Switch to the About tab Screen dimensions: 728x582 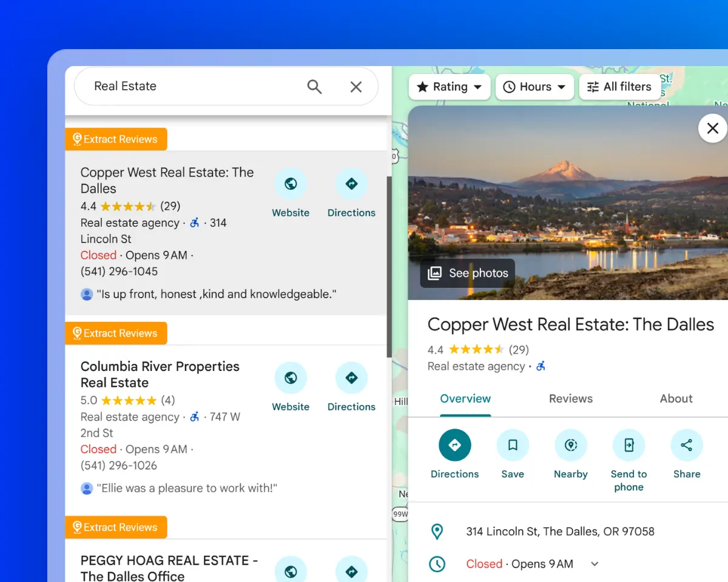click(x=676, y=398)
